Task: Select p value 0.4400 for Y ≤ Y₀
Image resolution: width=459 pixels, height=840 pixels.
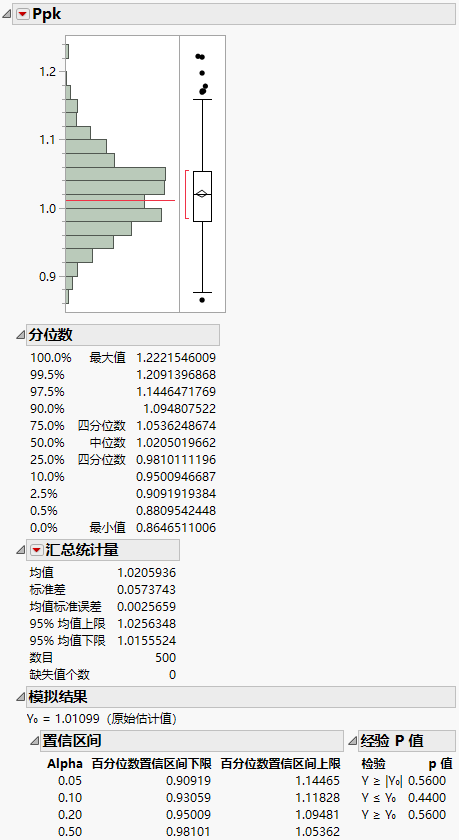Action: [427, 798]
